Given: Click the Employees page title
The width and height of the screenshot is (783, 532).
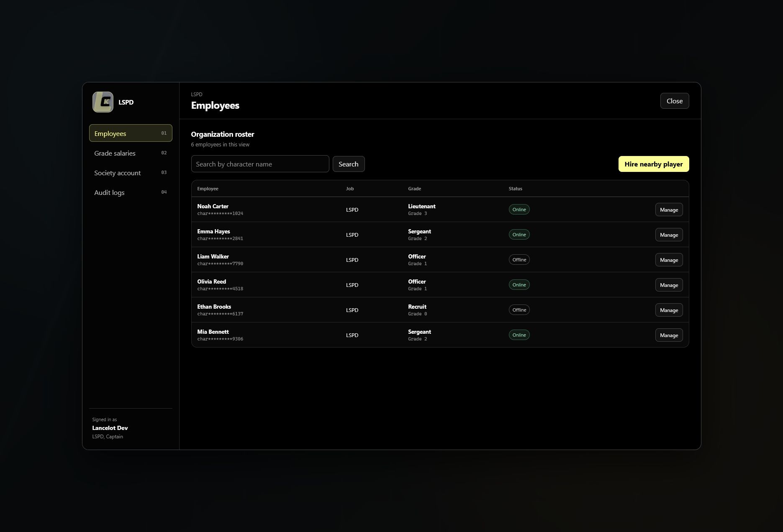Looking at the screenshot, I should [x=215, y=105].
